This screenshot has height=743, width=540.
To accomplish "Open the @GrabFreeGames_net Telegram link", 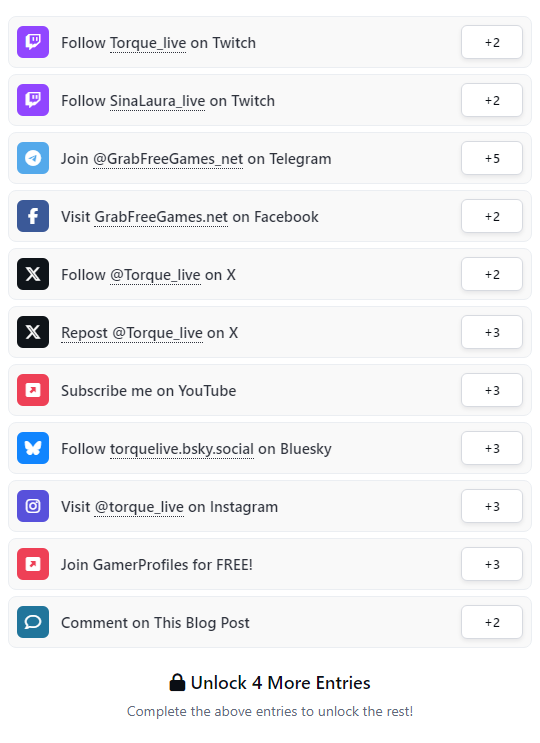I will coord(168,159).
